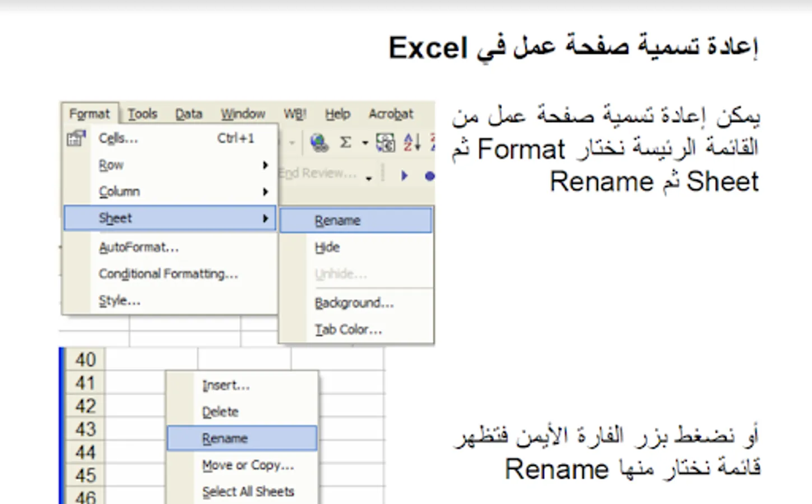Click the blue record dot icon

tap(430, 176)
